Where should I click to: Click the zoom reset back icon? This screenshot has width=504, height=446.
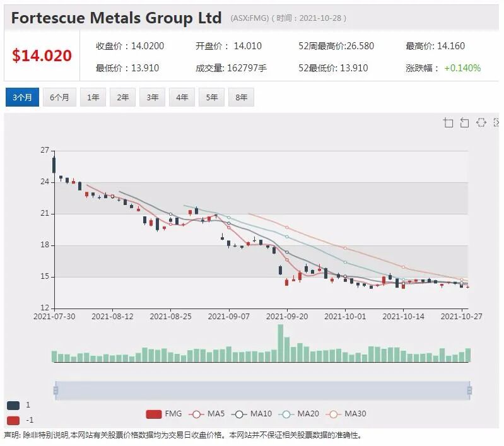pos(464,122)
